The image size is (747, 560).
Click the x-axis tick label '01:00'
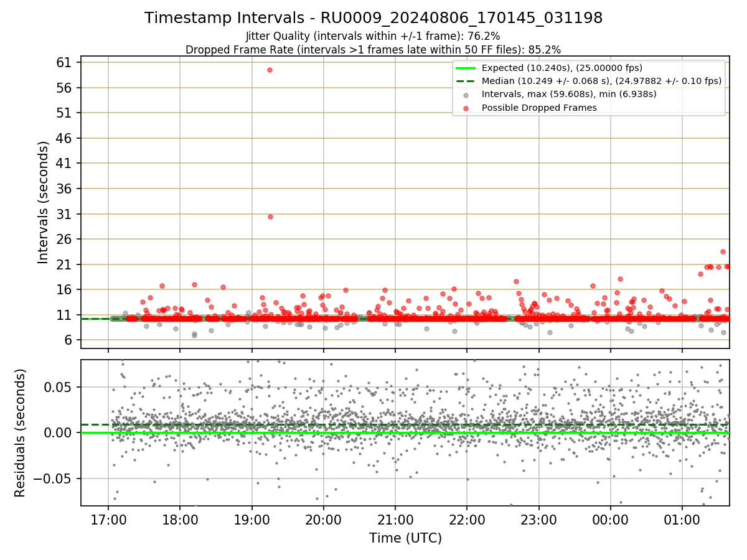(682, 519)
